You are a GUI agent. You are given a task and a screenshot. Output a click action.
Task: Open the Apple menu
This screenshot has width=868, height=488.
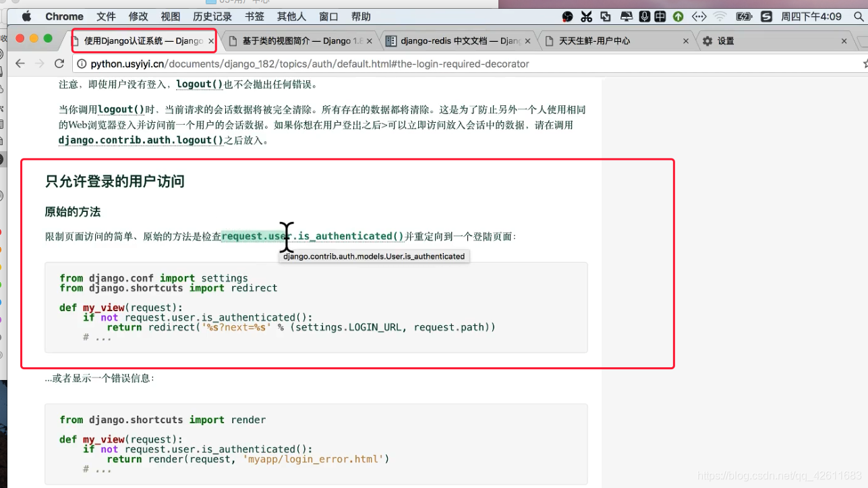tap(27, 16)
